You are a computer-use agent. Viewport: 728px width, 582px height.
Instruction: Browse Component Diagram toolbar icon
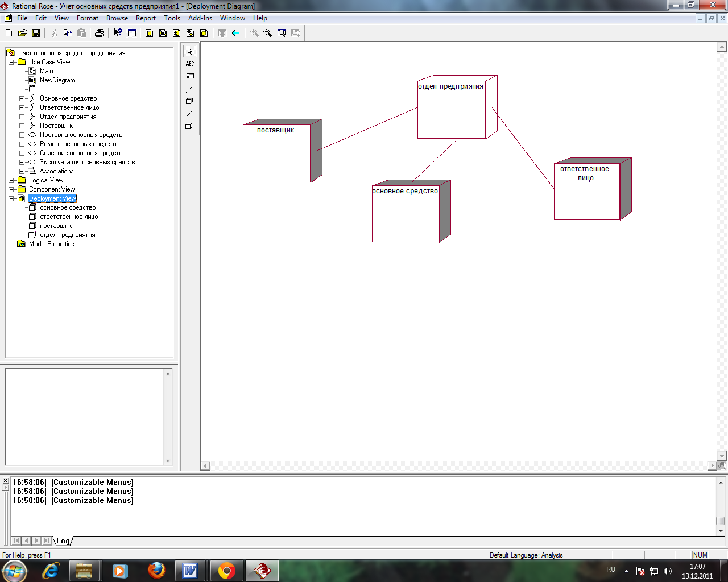click(177, 33)
